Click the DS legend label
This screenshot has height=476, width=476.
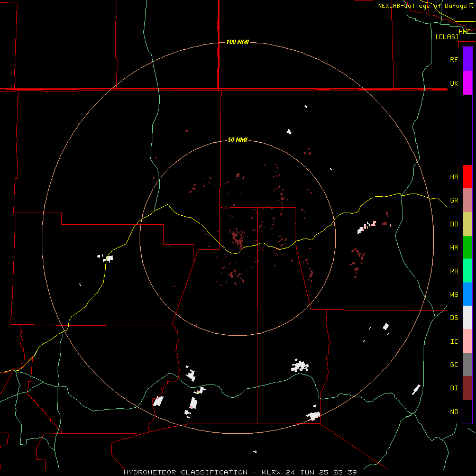coord(454,318)
